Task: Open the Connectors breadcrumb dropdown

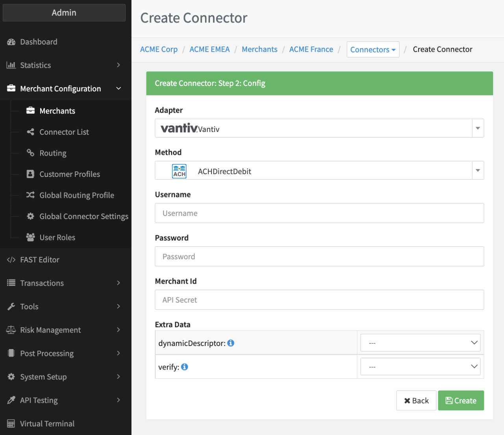Action: [373, 49]
